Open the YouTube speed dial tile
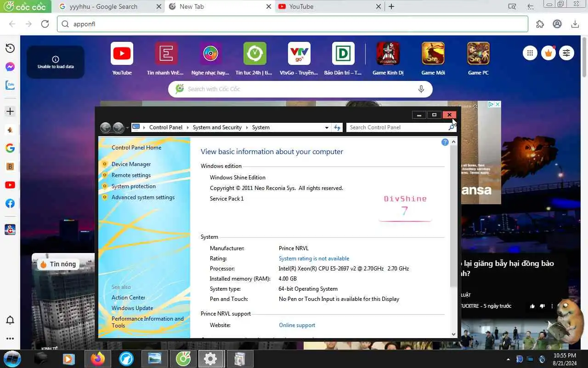This screenshot has width=588, height=368. point(122,58)
